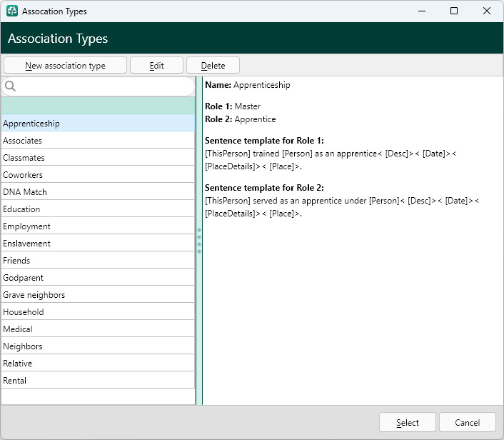
Task: Choose Classmates from the list
Action: (x=98, y=157)
